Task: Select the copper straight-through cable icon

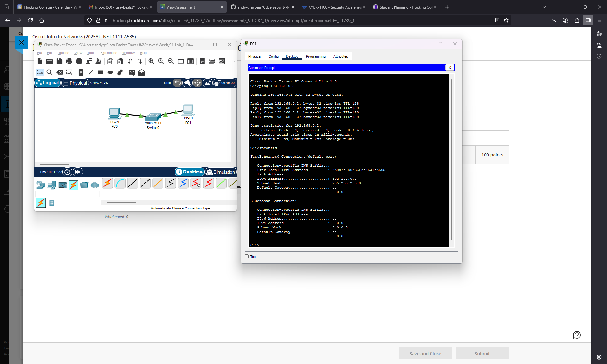Action: (x=133, y=183)
